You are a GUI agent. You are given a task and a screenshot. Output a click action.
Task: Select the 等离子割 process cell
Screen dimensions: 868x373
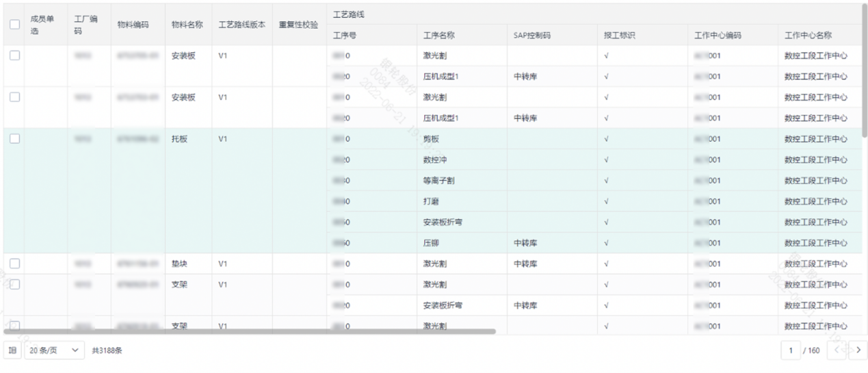click(x=438, y=181)
